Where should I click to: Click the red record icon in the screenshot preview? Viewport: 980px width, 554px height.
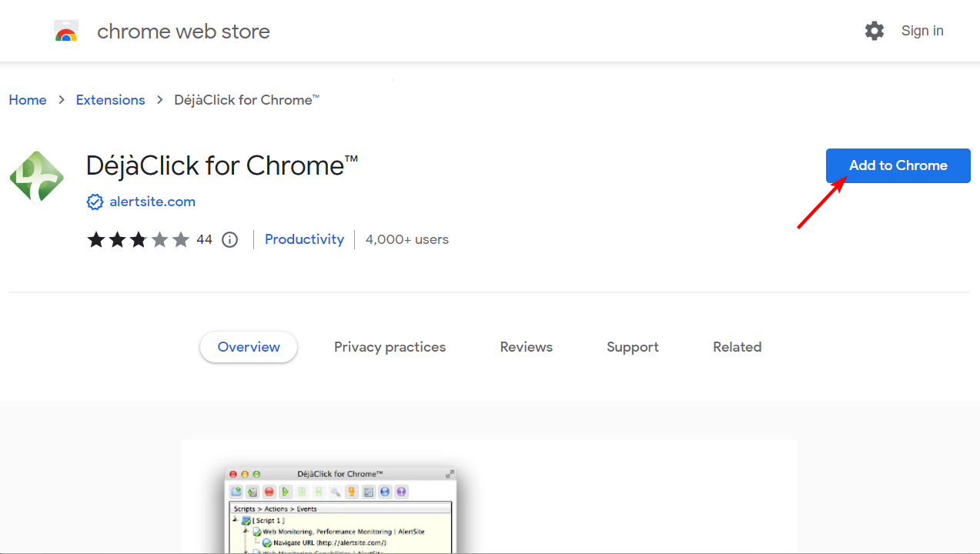(x=269, y=492)
